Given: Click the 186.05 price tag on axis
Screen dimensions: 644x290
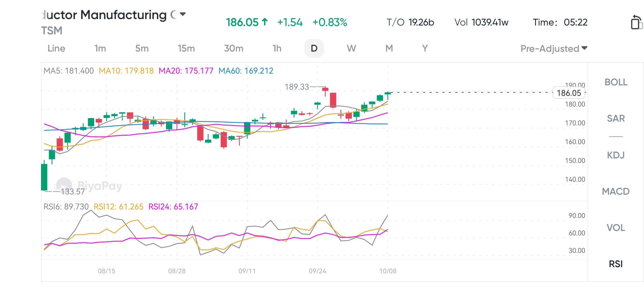Looking at the screenshot, I should 569,93.
